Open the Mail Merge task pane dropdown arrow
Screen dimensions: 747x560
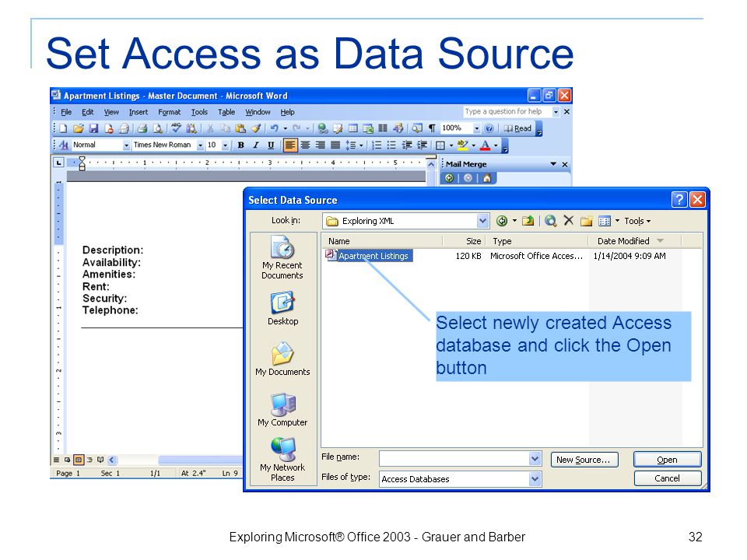pos(553,164)
